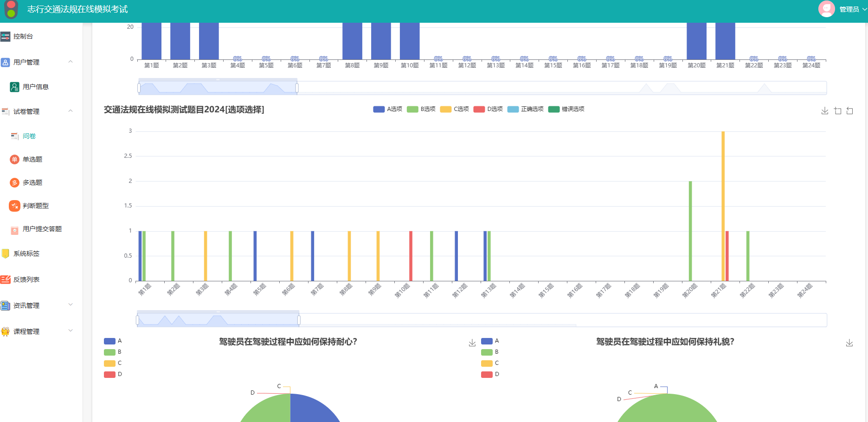
Task: Click the 反馈列表 icon
Action: tap(6, 279)
